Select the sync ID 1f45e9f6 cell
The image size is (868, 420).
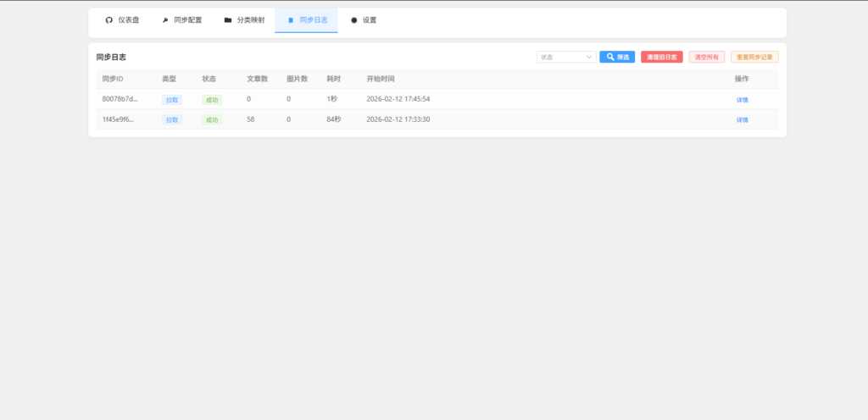pyautogui.click(x=118, y=119)
